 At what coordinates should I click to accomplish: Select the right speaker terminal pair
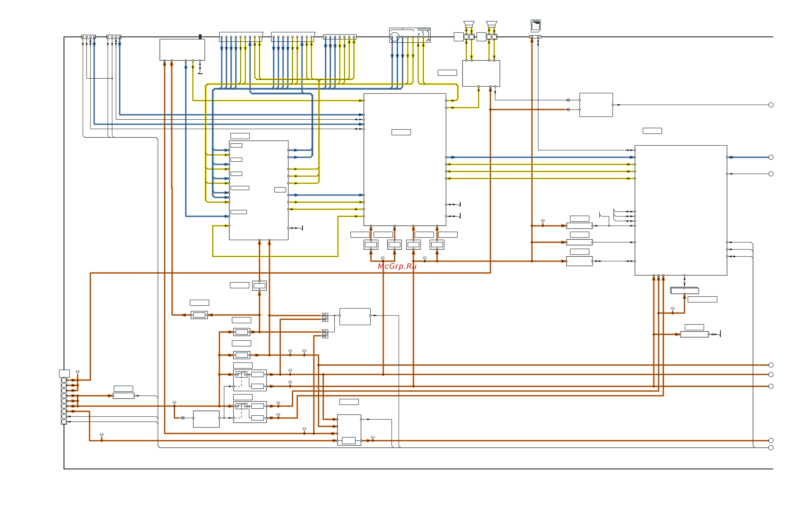click(x=492, y=37)
